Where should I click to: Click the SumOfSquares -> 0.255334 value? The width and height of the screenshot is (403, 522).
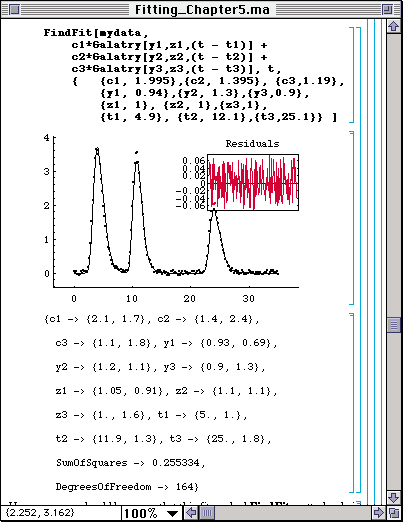pyautogui.click(x=128, y=463)
